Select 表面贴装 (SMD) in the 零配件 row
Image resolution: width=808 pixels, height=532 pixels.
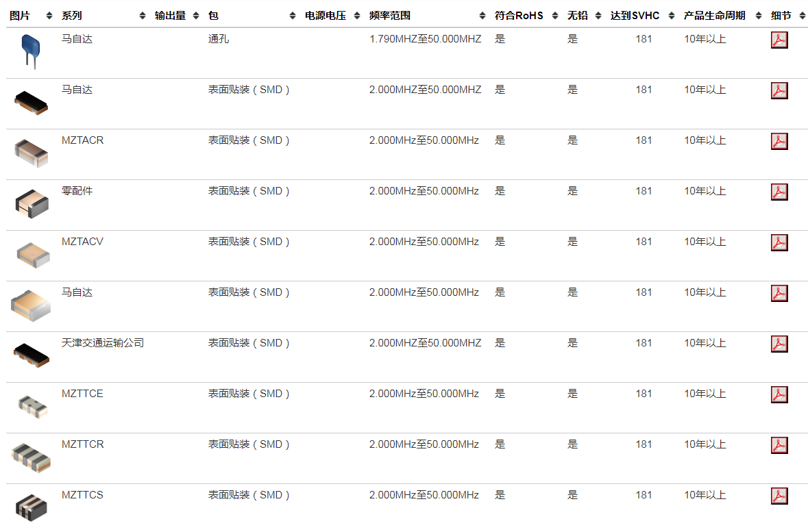coord(249,191)
